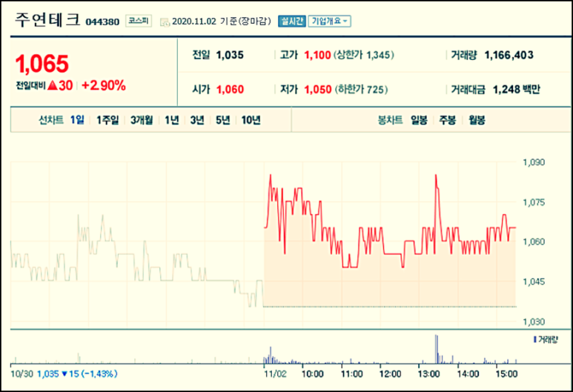Switch to 일봉 candle chart
Viewport: 573px width, 392px height.
click(419, 120)
